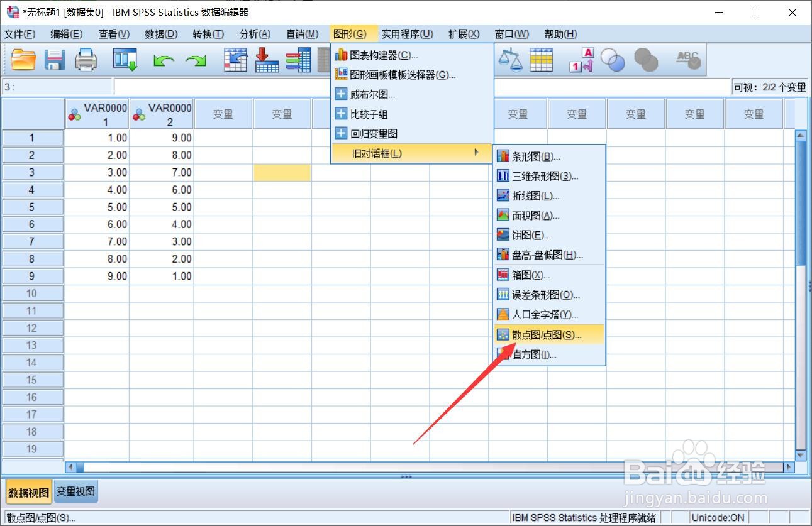The height and width of the screenshot is (526, 812).
Task: Open the 分析 menu
Action: pos(254,33)
